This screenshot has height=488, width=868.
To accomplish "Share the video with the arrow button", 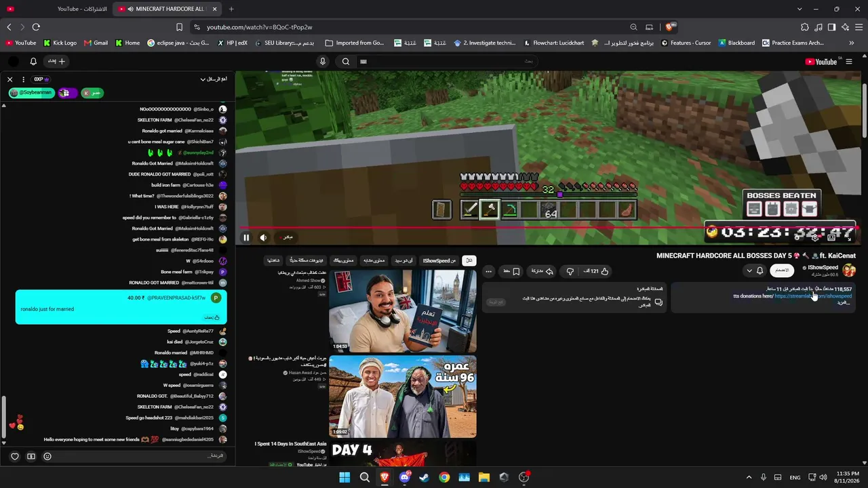I will (x=541, y=271).
